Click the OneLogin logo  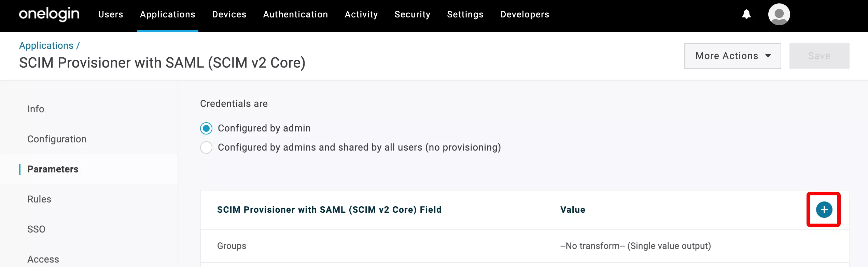(x=49, y=14)
